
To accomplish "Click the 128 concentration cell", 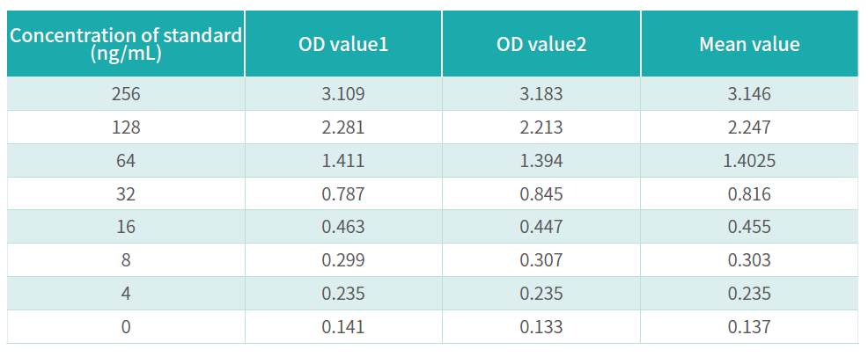I will pos(126,127).
